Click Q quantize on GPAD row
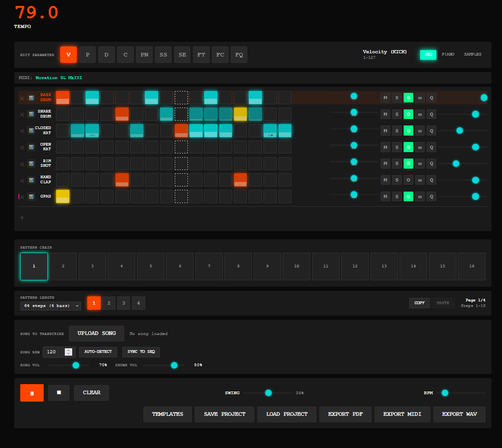This screenshot has width=502, height=448. click(431, 197)
